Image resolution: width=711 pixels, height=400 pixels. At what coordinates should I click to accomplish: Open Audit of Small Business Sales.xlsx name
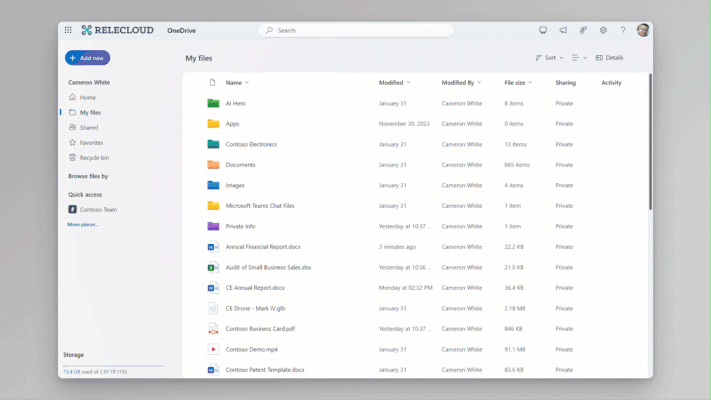(268, 267)
